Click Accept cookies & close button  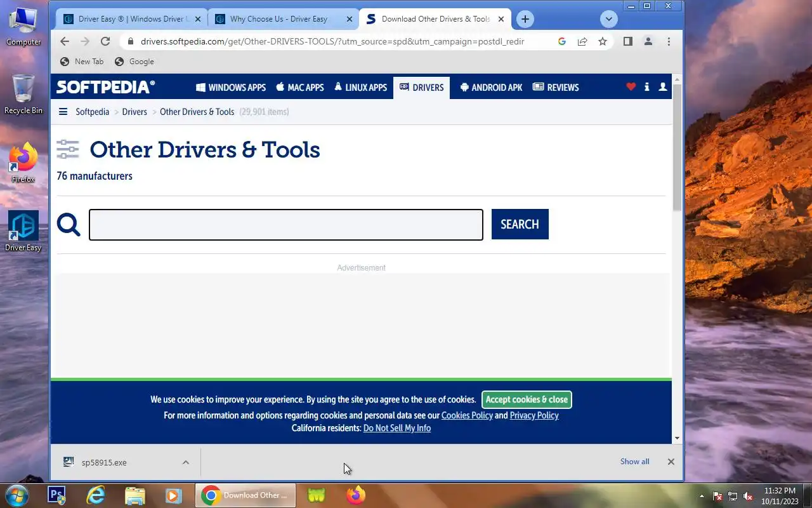(527, 399)
